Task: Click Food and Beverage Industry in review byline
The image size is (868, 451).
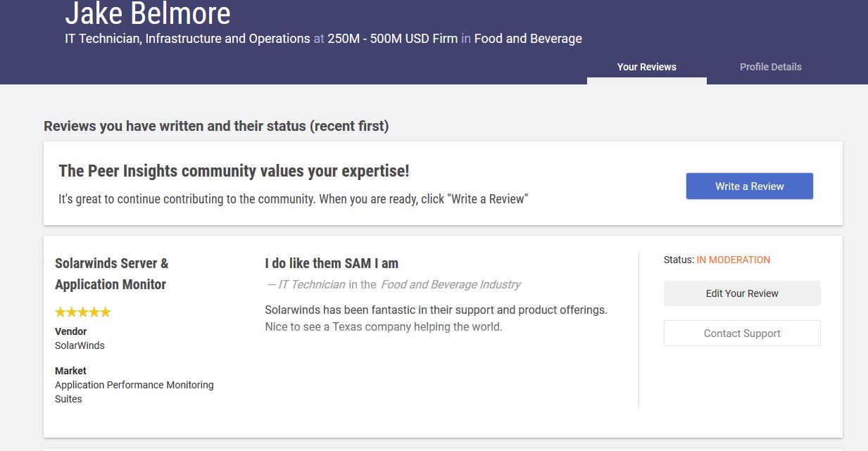Action: point(451,284)
